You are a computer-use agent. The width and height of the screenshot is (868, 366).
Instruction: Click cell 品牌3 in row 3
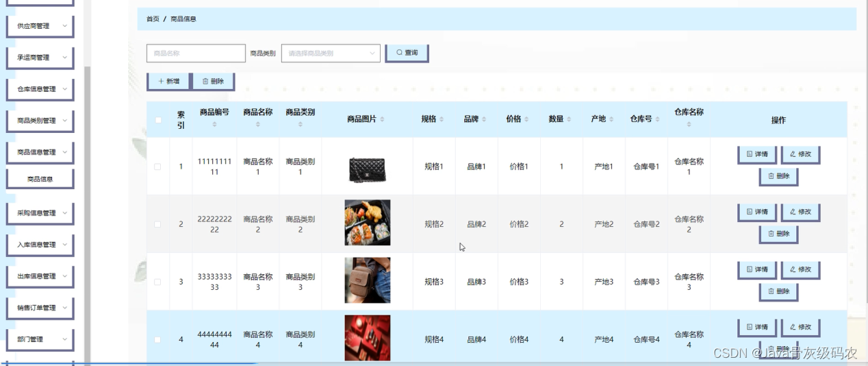coord(476,282)
